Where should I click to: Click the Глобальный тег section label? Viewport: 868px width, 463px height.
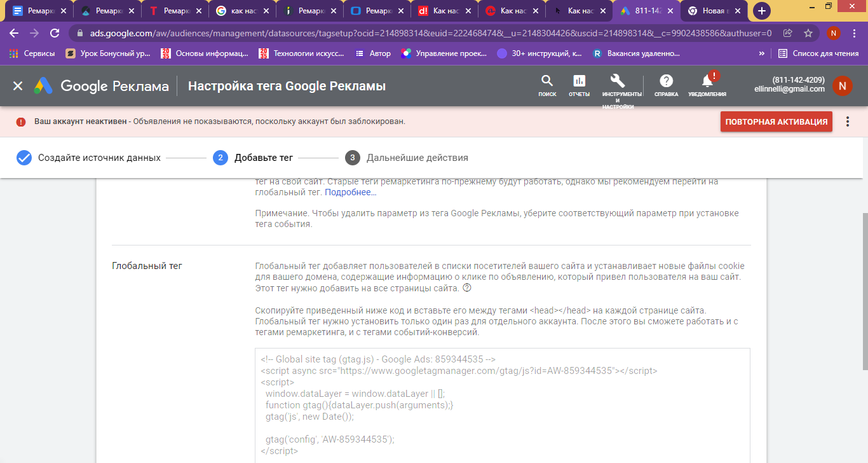[147, 266]
